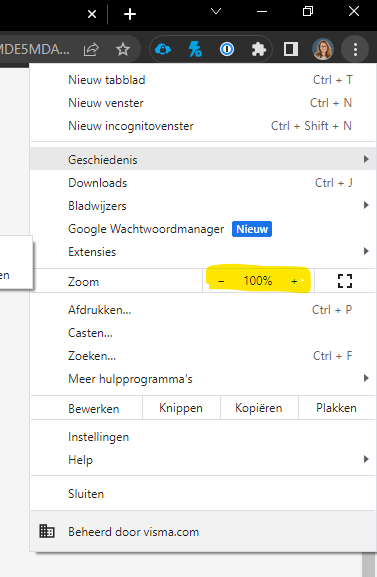Image resolution: width=377 pixels, height=577 pixels.
Task: Open the 1Password extension icon
Action: [227, 49]
